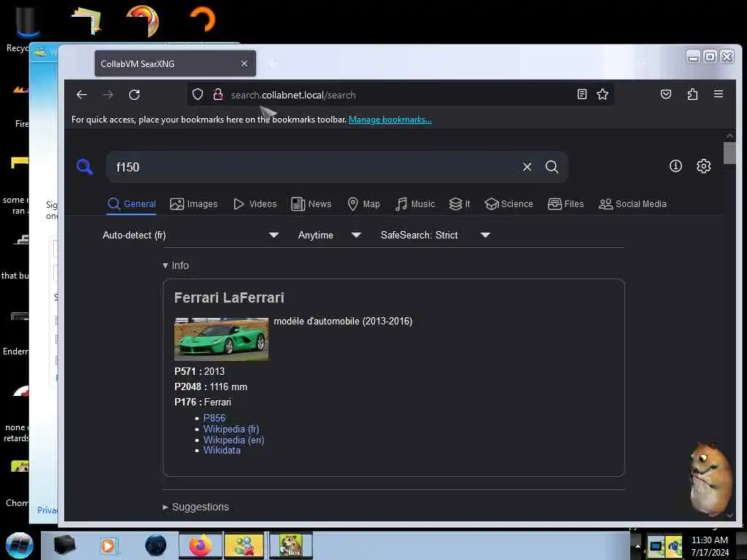Open Firefox from the taskbar

(x=201, y=545)
